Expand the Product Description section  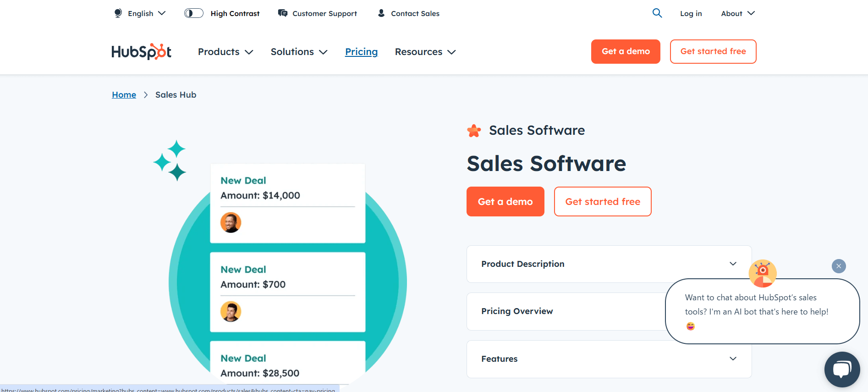click(x=609, y=264)
